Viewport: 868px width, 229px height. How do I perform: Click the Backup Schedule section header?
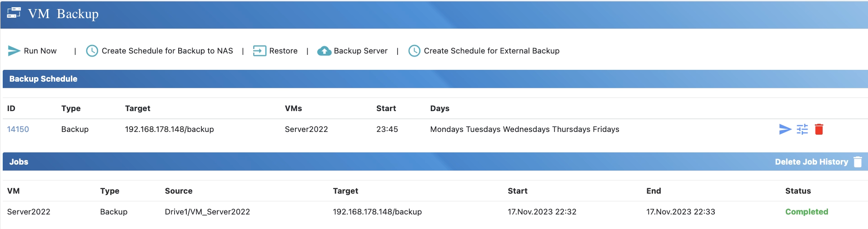click(43, 79)
